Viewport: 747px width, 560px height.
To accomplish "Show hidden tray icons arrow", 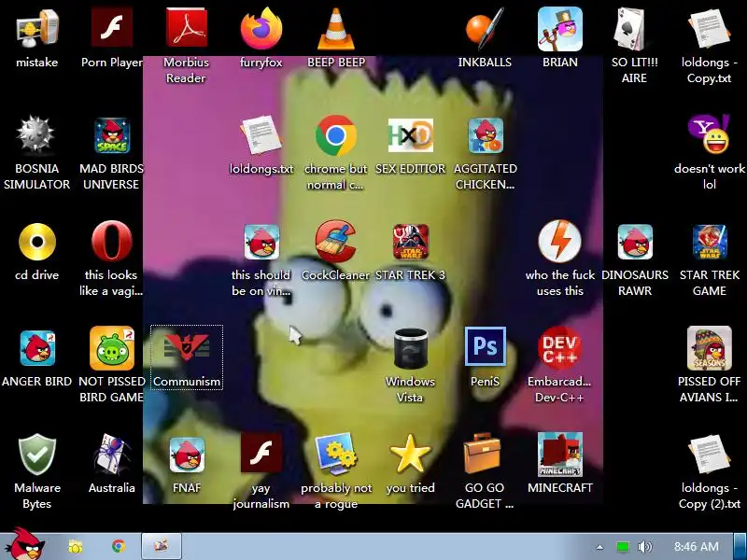I will click(599, 547).
